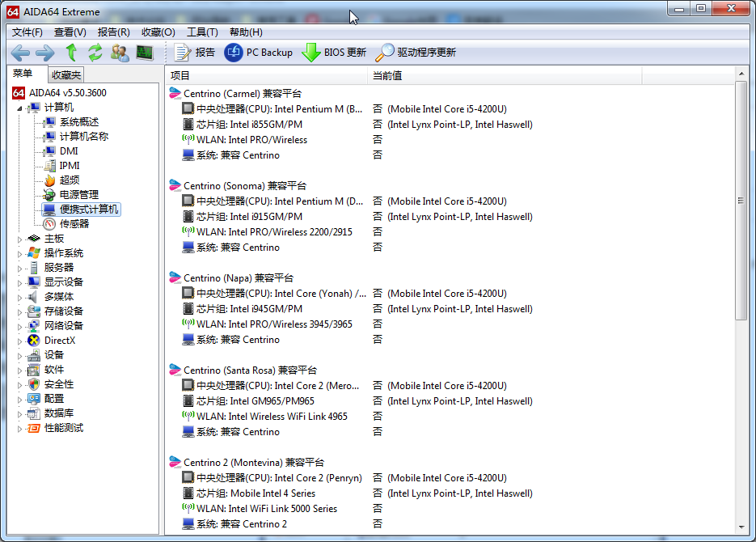Select IPMI in the tree
Image resolution: width=756 pixels, height=542 pixels.
[x=70, y=165]
